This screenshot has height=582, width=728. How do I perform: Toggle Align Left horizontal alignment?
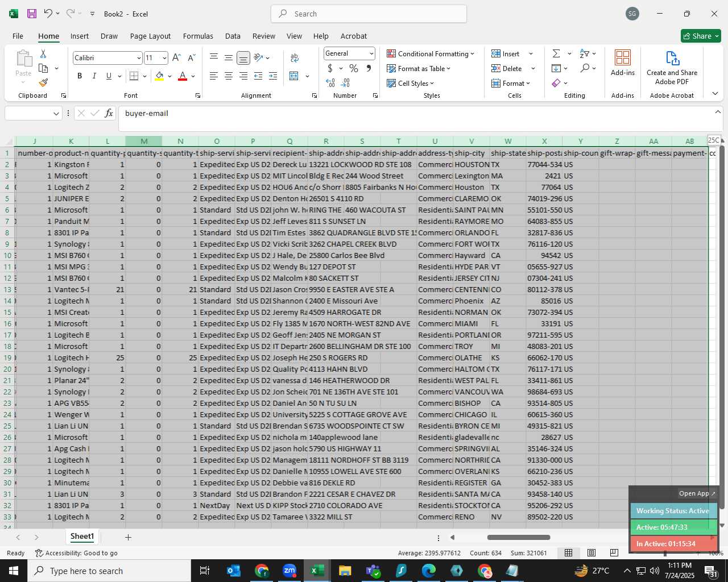click(214, 76)
